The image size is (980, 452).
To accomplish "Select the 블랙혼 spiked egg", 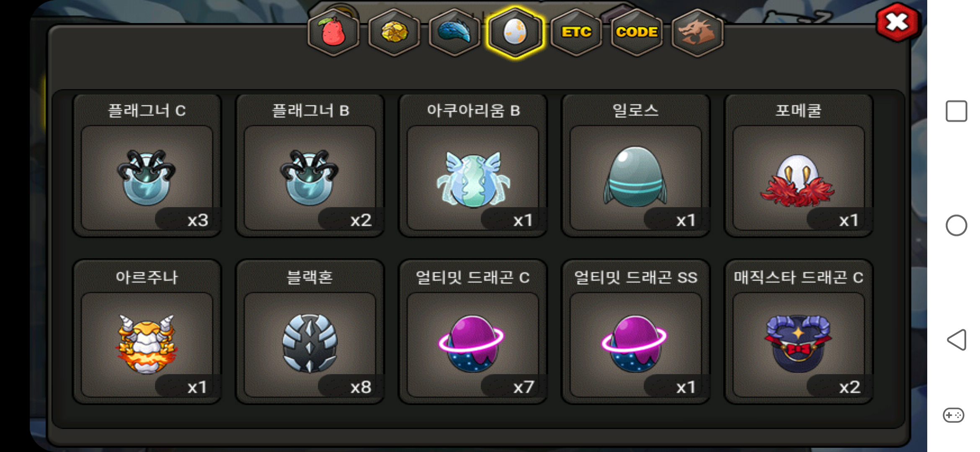I will click(310, 332).
